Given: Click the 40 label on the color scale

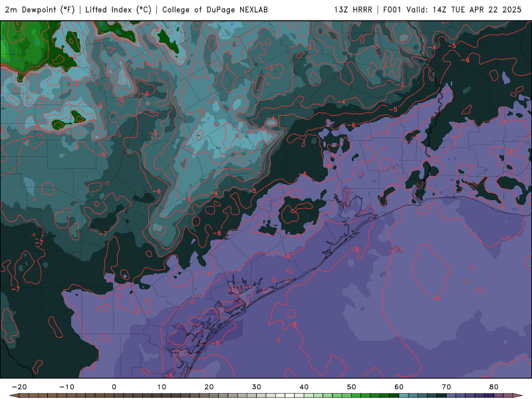Looking at the screenshot, I should (x=304, y=387).
